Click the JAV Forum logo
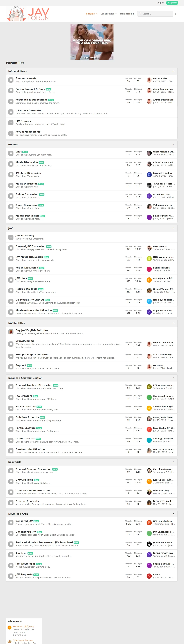184x644 pixels. pyautogui.click(x=28, y=14)
